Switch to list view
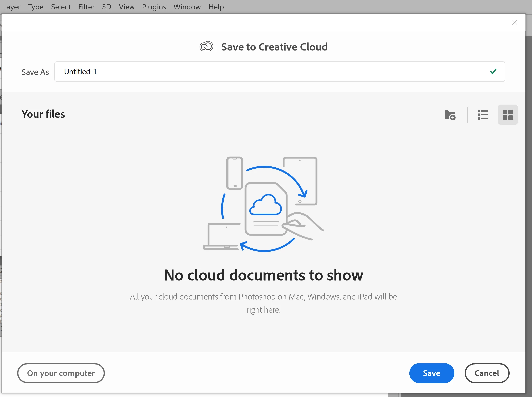 tap(482, 115)
